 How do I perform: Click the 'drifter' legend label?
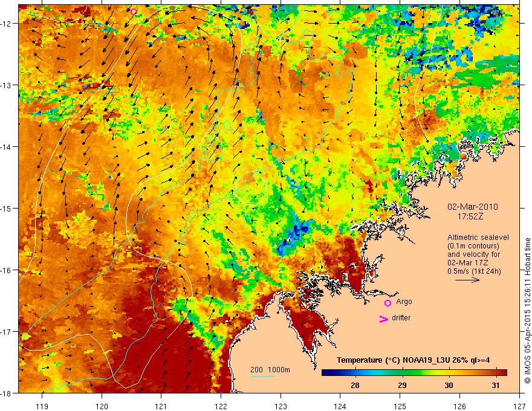401,318
